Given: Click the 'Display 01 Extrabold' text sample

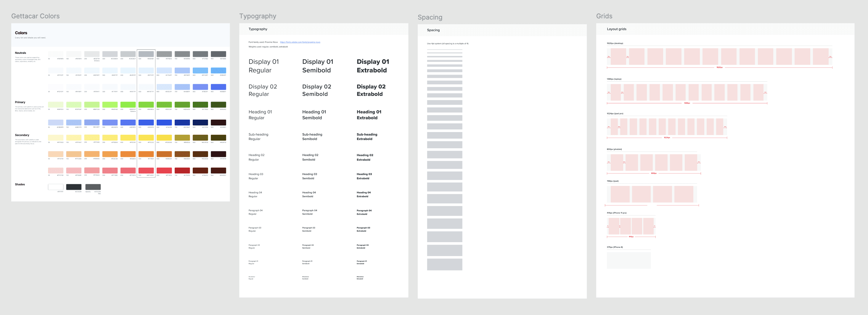Looking at the screenshot, I should pos(373,66).
